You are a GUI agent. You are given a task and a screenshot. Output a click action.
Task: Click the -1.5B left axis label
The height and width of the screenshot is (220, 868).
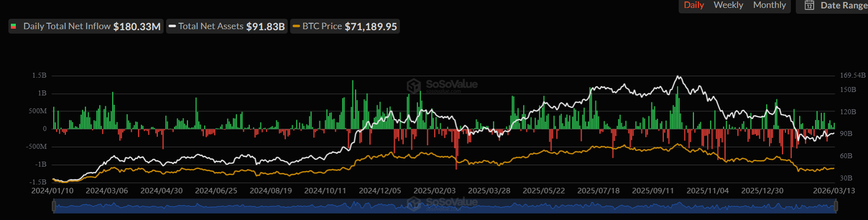(x=38, y=182)
